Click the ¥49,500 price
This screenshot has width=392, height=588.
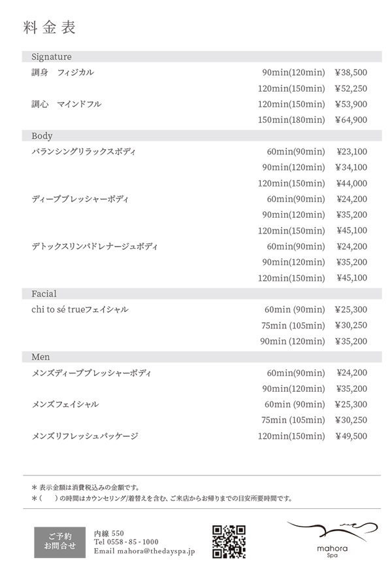pyautogui.click(x=351, y=436)
